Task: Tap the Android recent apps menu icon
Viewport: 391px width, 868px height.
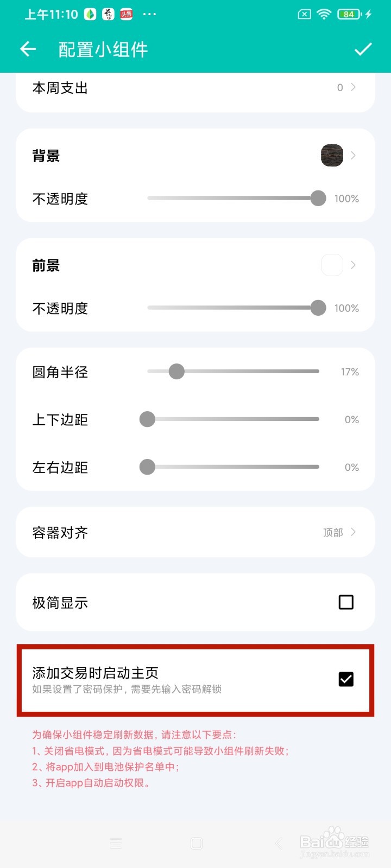Action: (116, 843)
